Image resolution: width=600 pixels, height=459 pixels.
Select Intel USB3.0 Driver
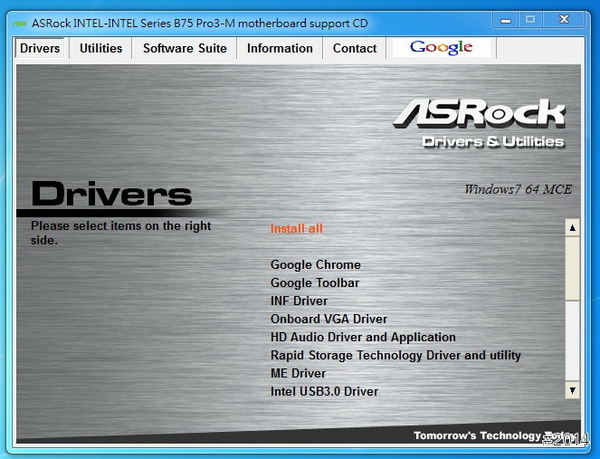324,391
